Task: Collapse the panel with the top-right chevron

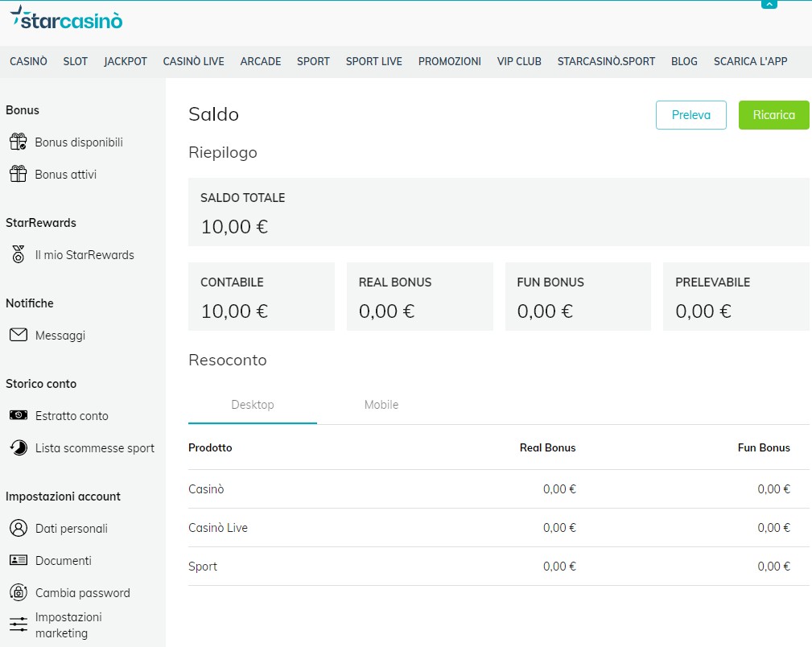Action: coord(769,4)
